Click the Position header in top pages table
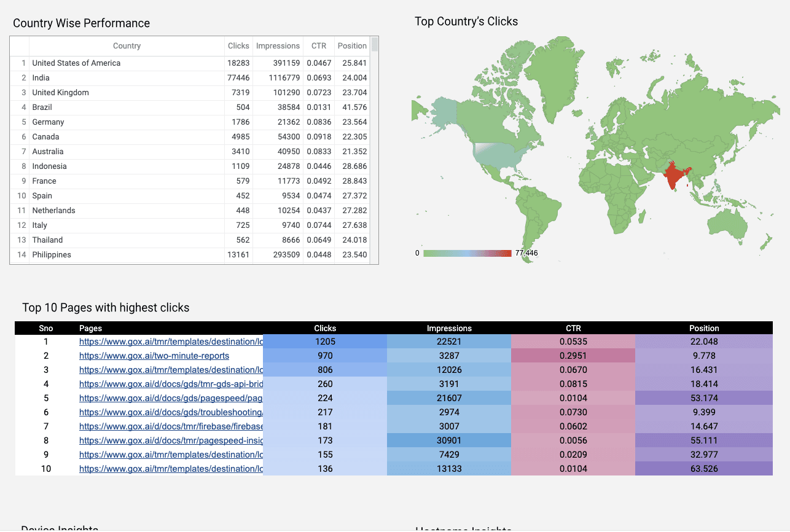Viewport: 790px width, 532px height. [704, 329]
